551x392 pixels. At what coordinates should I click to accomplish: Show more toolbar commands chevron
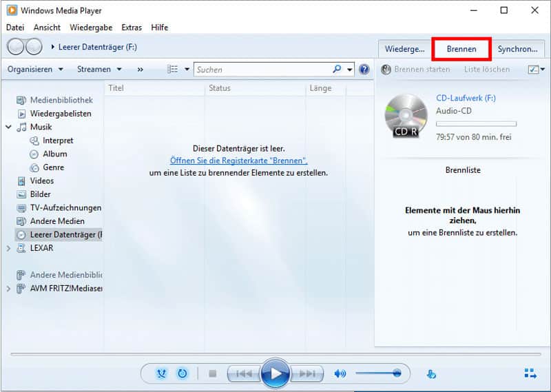(141, 70)
